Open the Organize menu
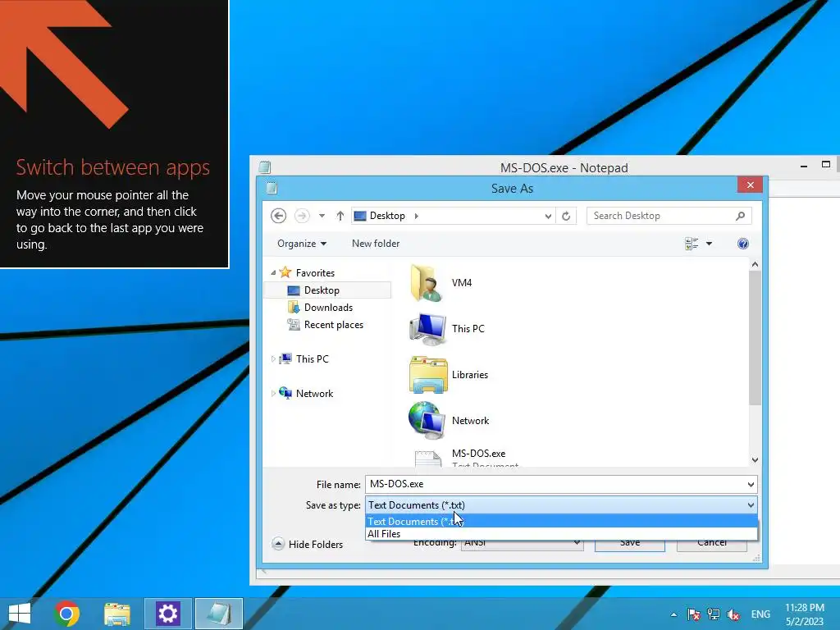 [x=302, y=244]
